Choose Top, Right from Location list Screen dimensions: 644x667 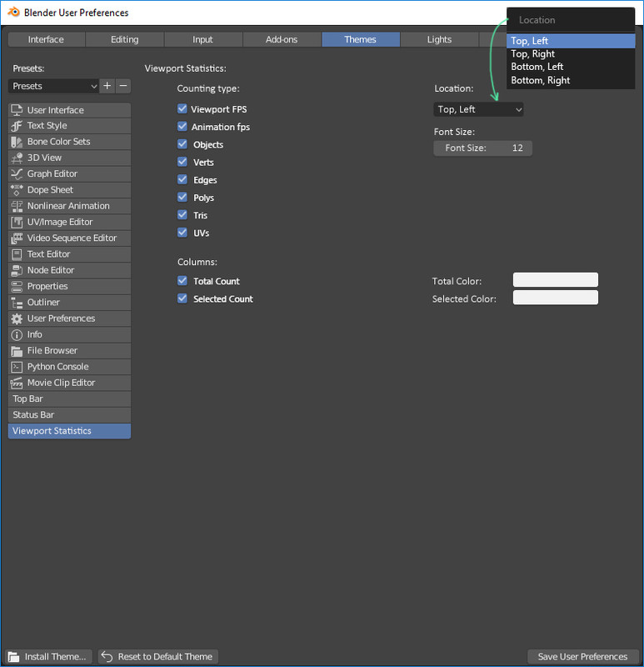pyautogui.click(x=571, y=54)
